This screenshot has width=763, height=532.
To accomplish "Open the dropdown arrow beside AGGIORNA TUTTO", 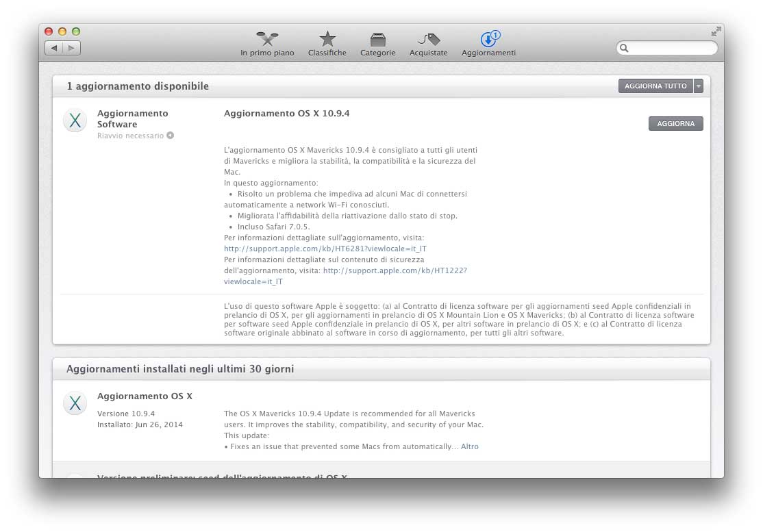I will point(699,86).
